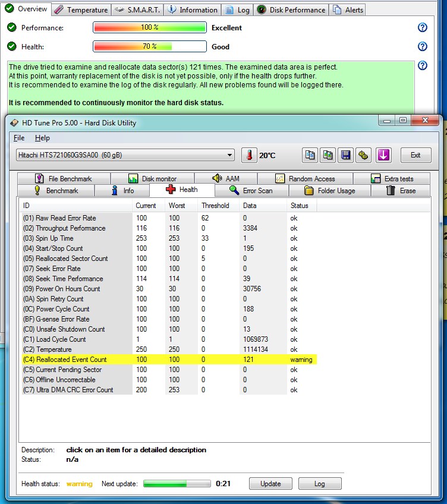
Task: Select the (C1) Load Cycle Count row
Action: 169,339
